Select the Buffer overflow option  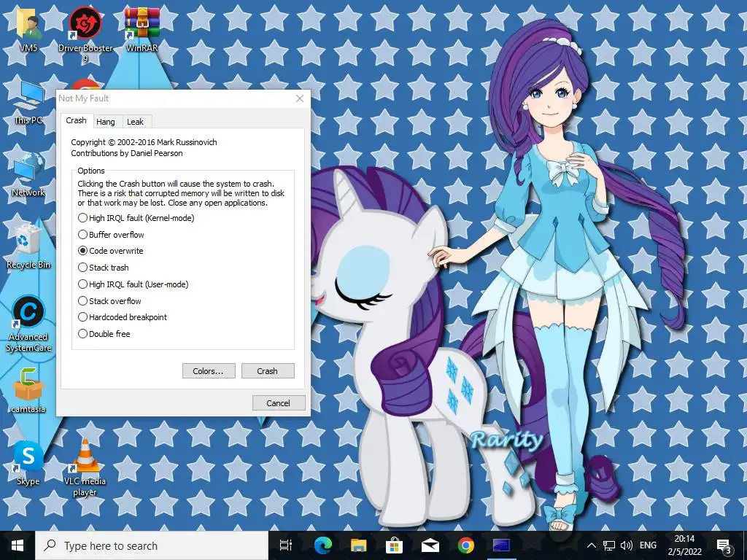pos(111,235)
